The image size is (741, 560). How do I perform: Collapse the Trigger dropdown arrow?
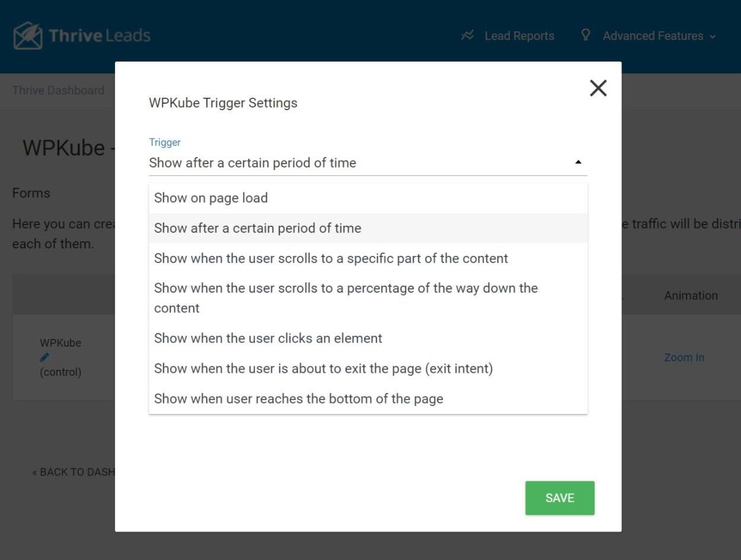coord(579,162)
